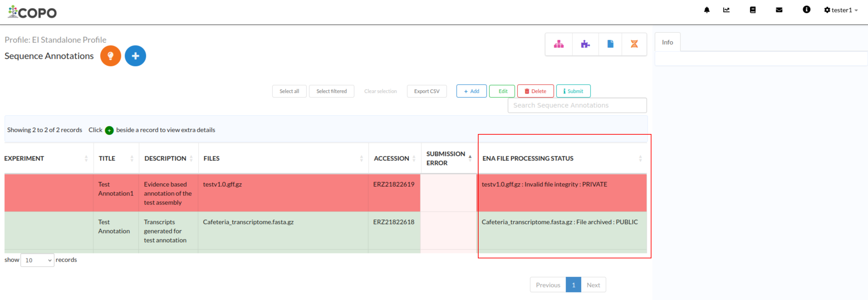Click the pink hierarchy component icon
The height and width of the screenshot is (300, 868).
click(558, 44)
